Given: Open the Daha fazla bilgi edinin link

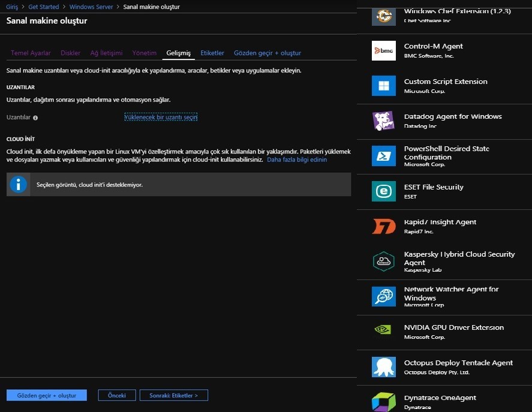Looking at the screenshot, I should [297, 160].
